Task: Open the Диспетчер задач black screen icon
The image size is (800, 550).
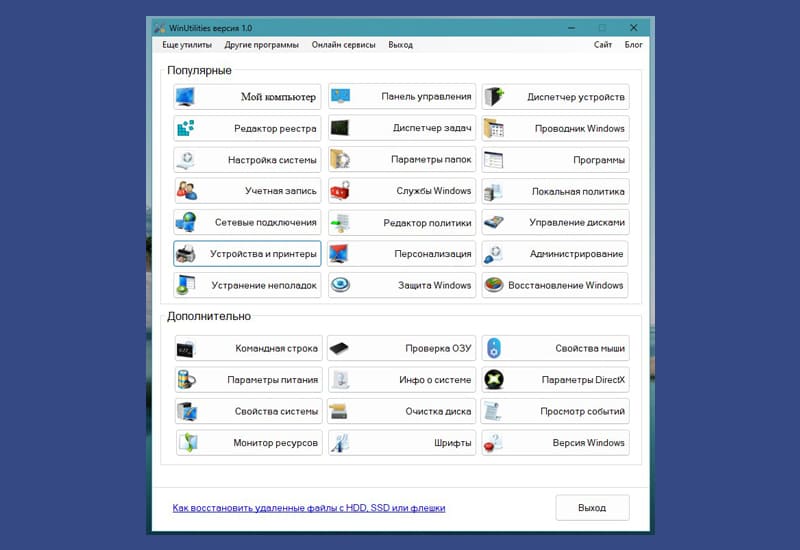Action: 339,128
